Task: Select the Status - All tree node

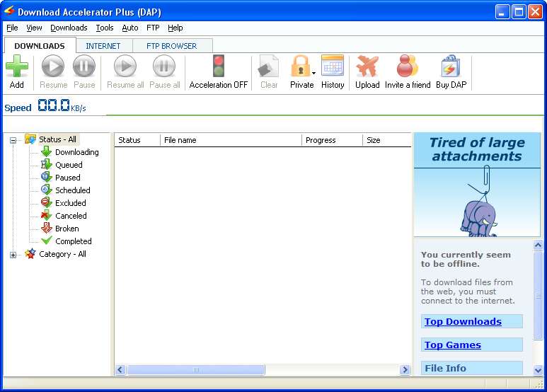Action: pyautogui.click(x=57, y=139)
